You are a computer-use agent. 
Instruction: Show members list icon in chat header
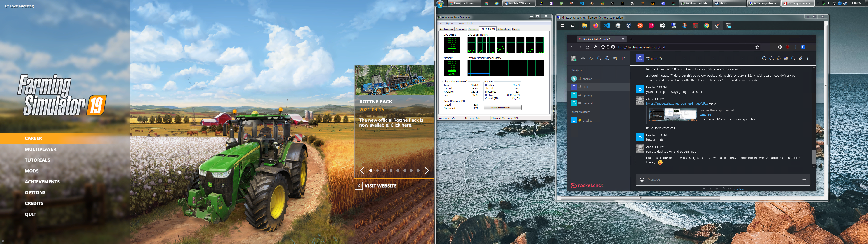coord(786,58)
